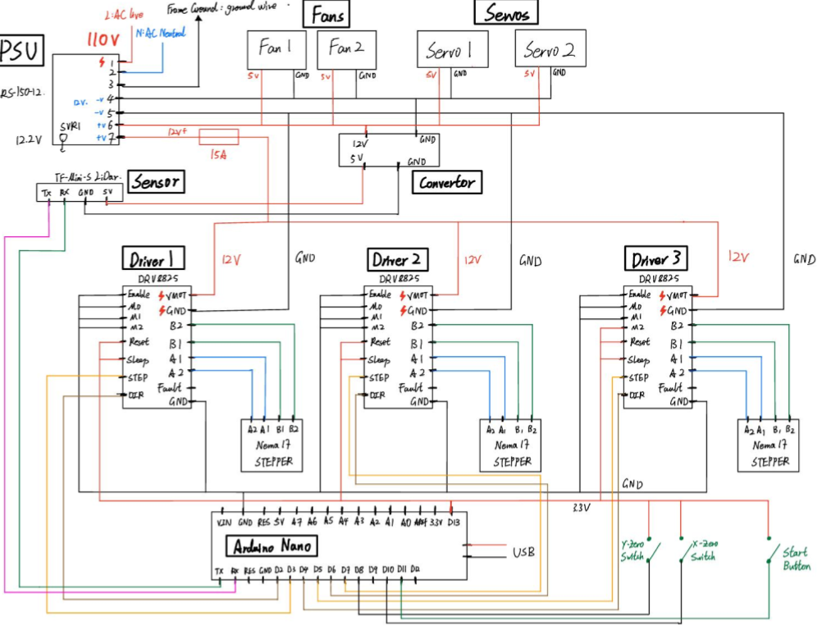This screenshot has height=630, width=840.
Task: Select the D2 pin on Arduino Nano
Action: [278, 571]
